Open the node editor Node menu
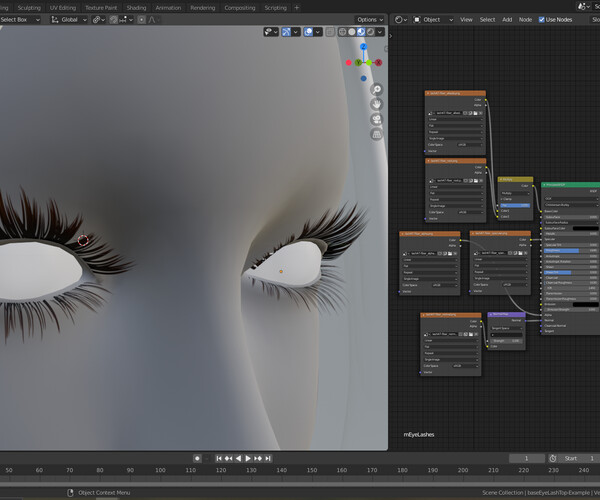Screen dimensions: 600x500 (525, 20)
